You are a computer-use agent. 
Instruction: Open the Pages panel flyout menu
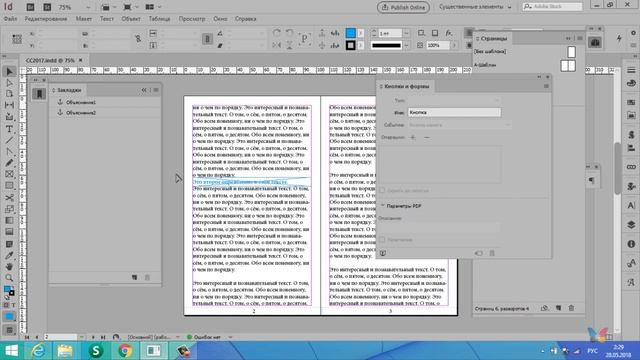580,38
